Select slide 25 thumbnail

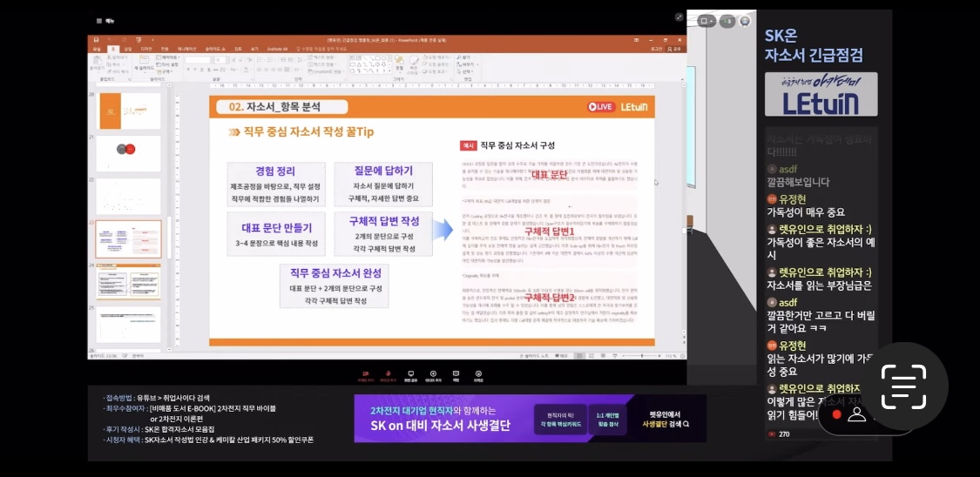130,324
